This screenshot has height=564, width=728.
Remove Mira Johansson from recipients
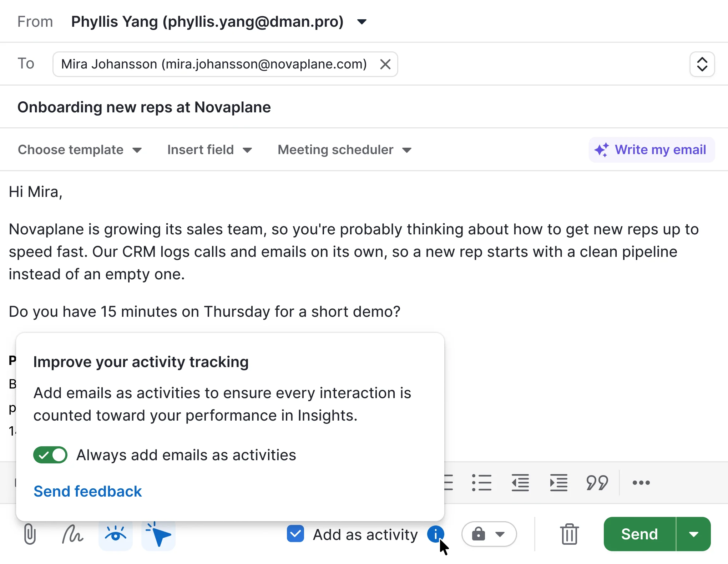[385, 64]
